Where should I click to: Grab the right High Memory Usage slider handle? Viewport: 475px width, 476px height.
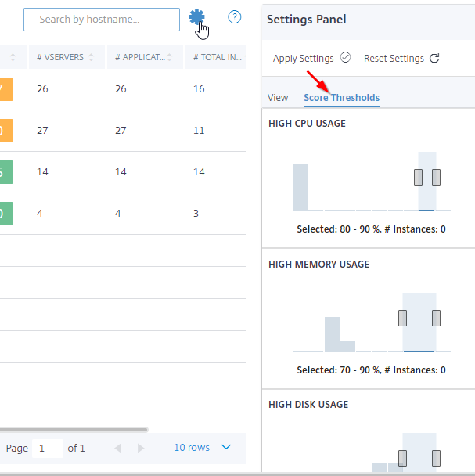(436, 318)
